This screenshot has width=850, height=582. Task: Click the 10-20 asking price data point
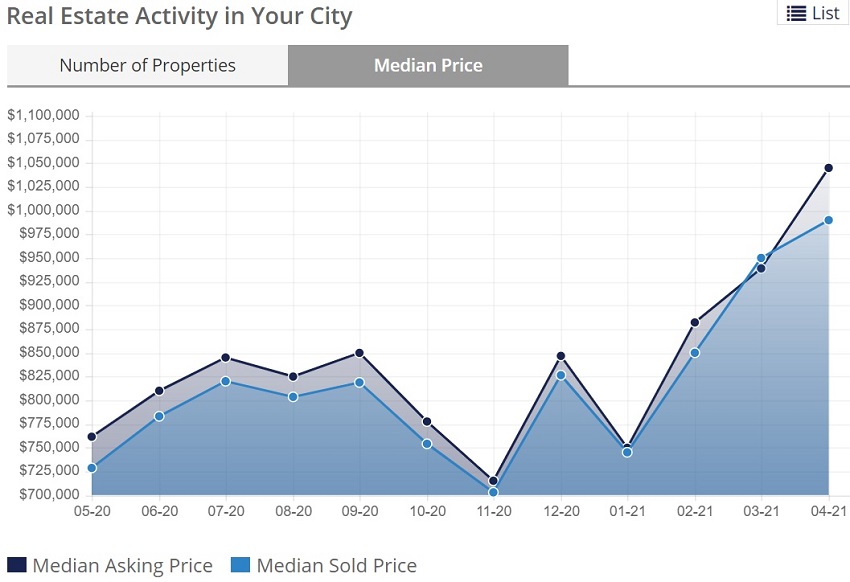(x=427, y=422)
